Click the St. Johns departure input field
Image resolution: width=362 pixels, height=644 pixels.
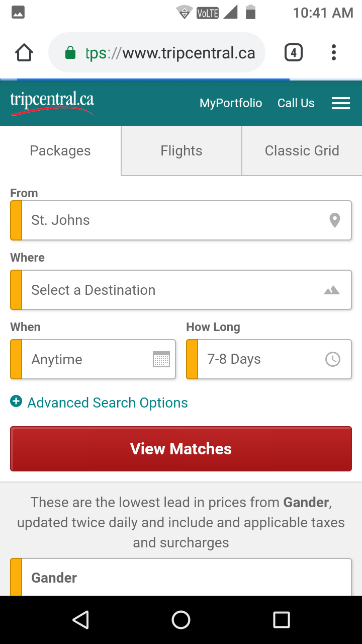pyautogui.click(x=181, y=220)
